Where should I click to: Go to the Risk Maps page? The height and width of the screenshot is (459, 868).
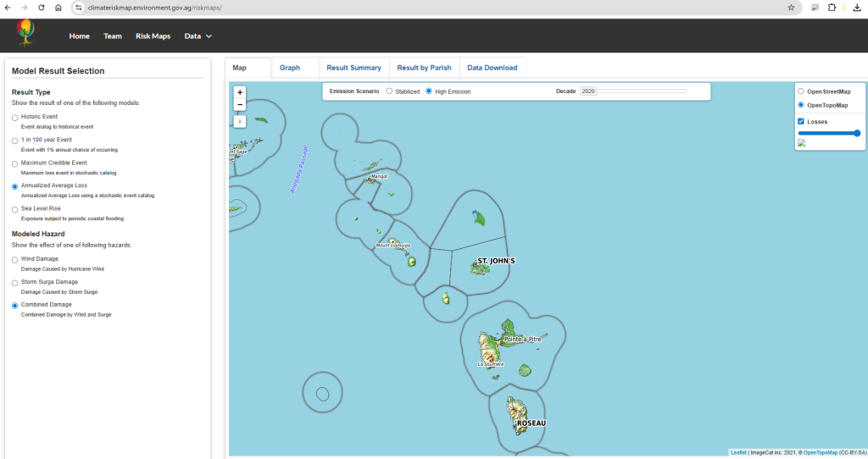click(153, 36)
